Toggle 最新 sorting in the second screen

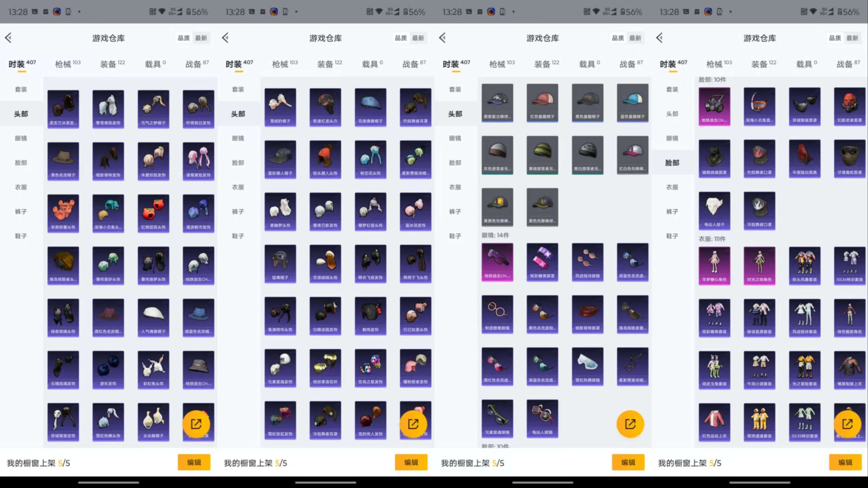(418, 38)
